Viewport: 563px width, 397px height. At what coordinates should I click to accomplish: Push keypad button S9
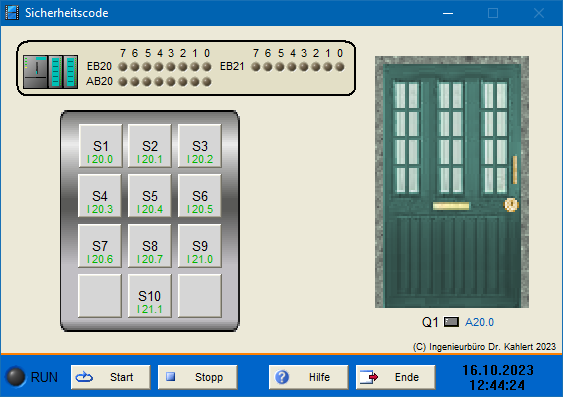click(x=200, y=246)
